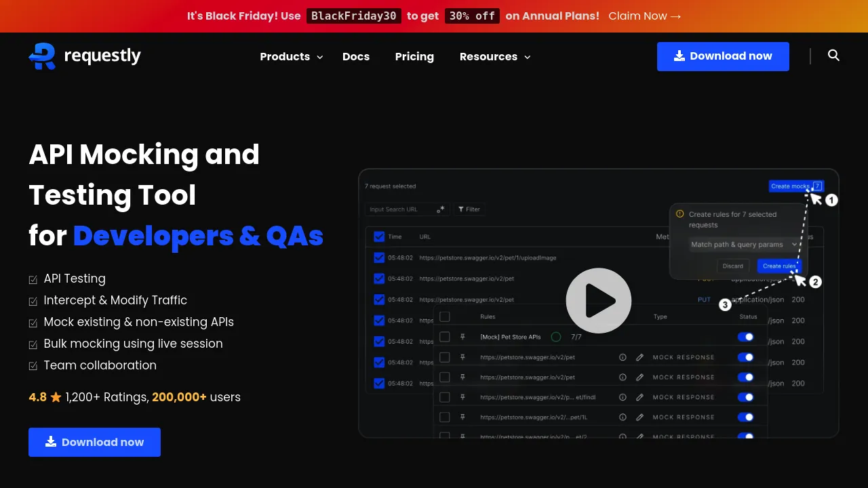Click the star rating icon
This screenshot has height=488, width=868.
(x=56, y=397)
